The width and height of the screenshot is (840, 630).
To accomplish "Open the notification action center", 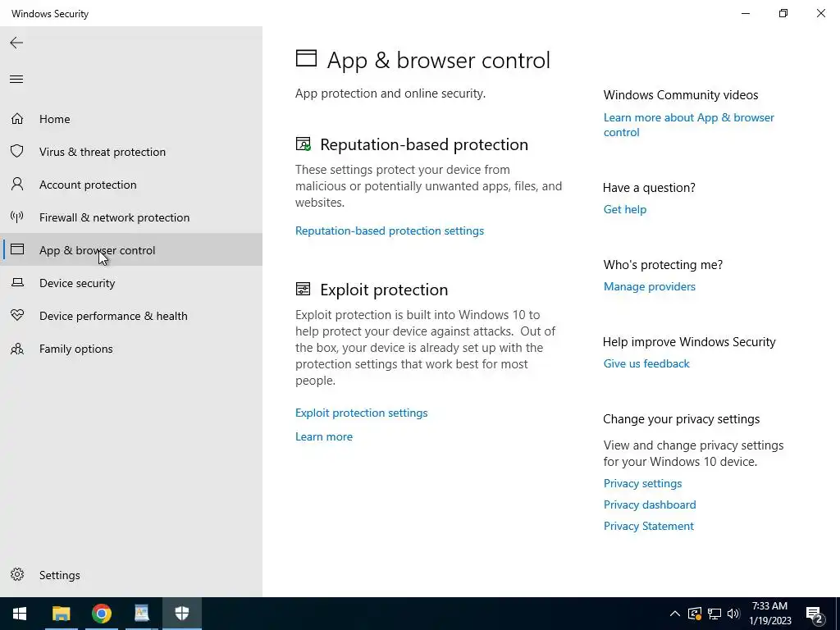I will [x=815, y=614].
